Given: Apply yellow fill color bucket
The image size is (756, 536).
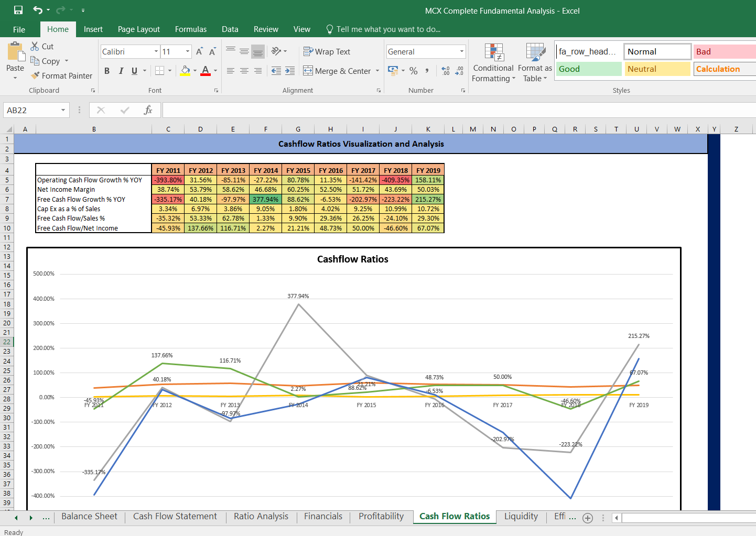Looking at the screenshot, I should pos(185,71).
